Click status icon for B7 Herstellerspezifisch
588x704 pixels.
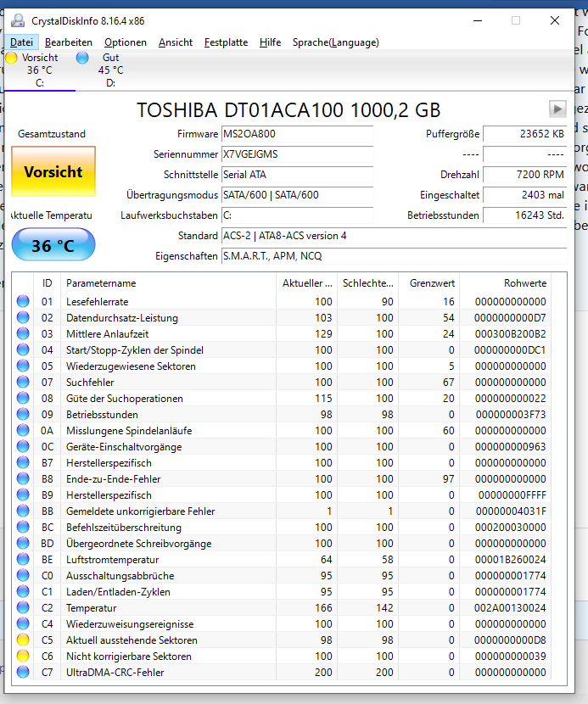click(x=23, y=462)
